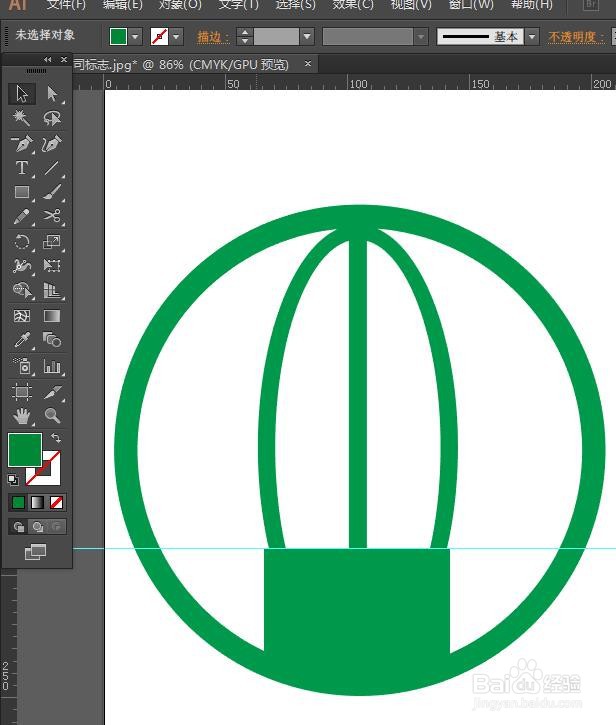Viewport: 616px width, 725px height.
Task: Swap fill and stroke colors
Action: click(x=56, y=437)
